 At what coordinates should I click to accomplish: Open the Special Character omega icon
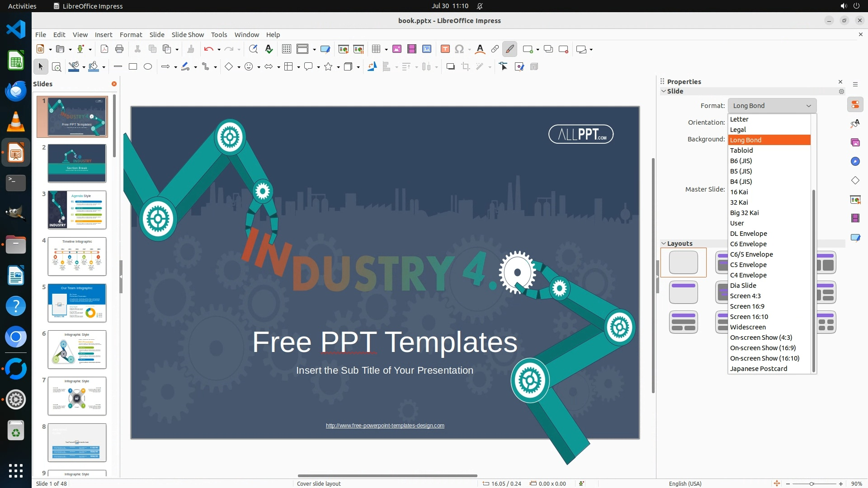click(459, 49)
